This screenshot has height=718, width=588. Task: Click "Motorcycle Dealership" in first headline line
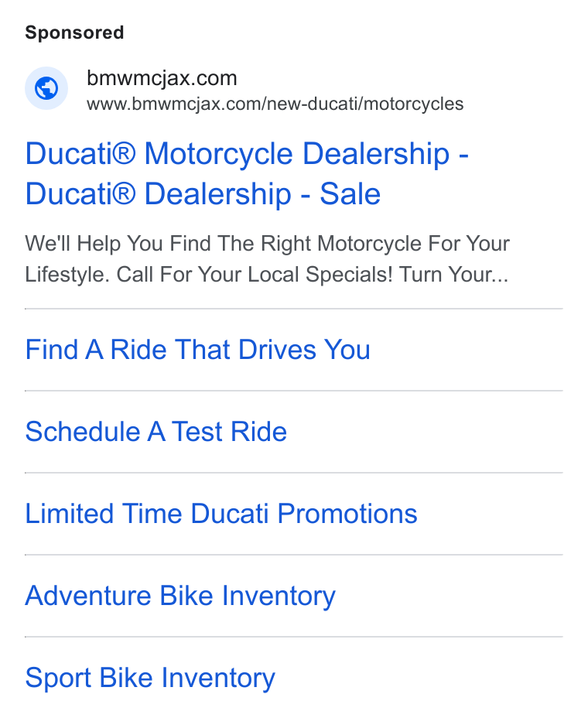click(x=297, y=153)
